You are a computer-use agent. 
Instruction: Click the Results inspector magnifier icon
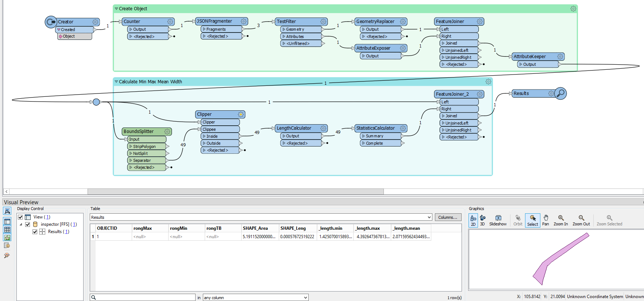tap(560, 94)
